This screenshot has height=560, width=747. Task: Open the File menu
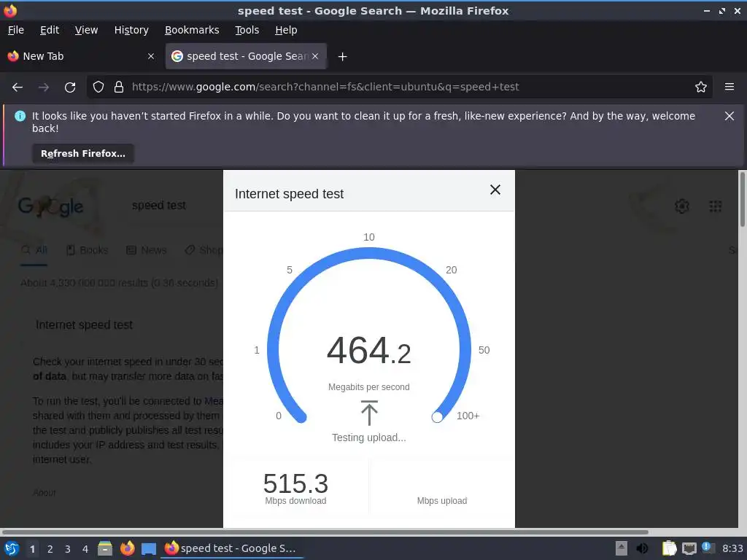pyautogui.click(x=16, y=30)
